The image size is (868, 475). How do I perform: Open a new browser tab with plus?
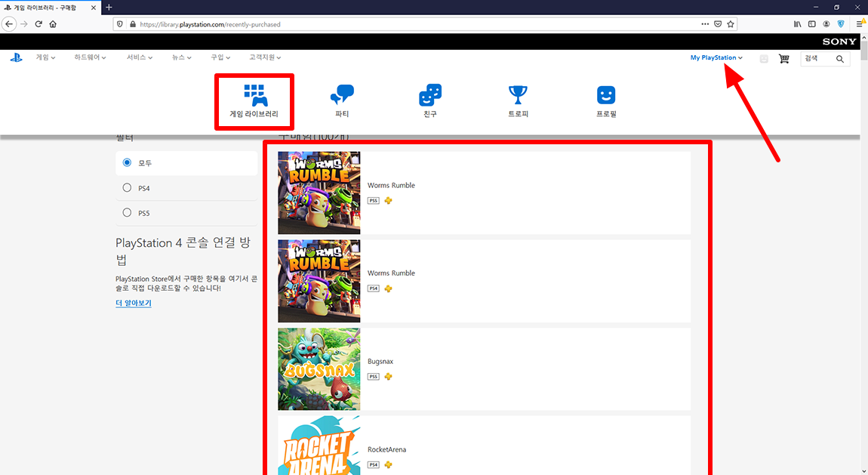109,8
